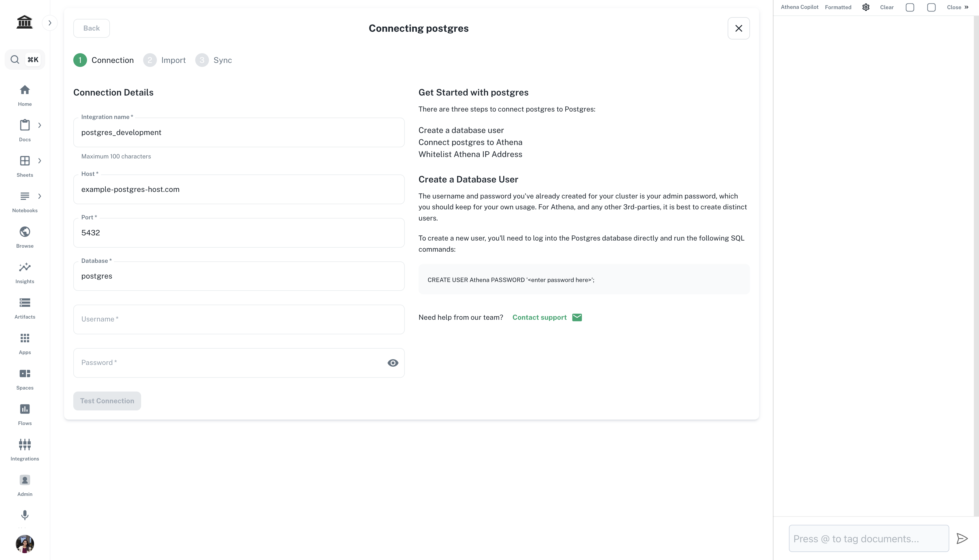Screen dimensions: 979x560
Task: Close the Athena Copilot panel
Action: [958, 7]
